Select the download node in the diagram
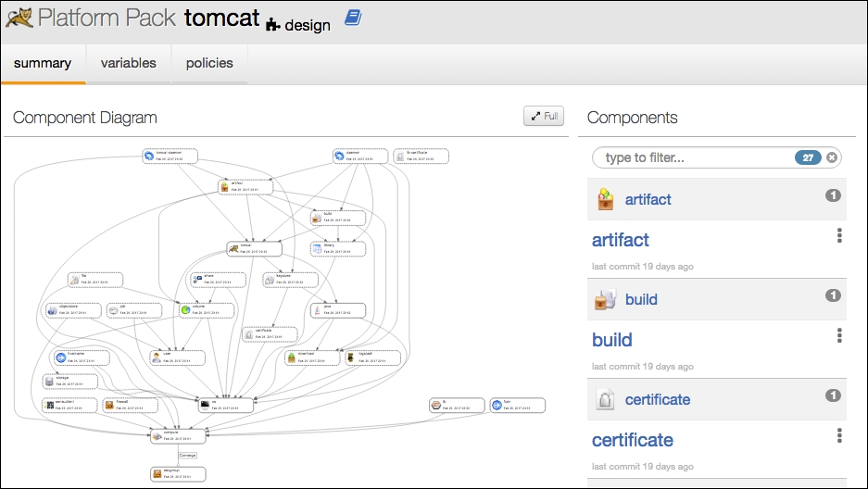Viewport: 868px width, 489px height. tap(312, 357)
